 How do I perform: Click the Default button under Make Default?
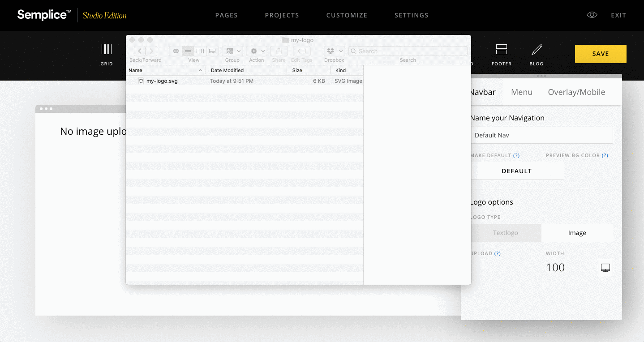point(516,171)
